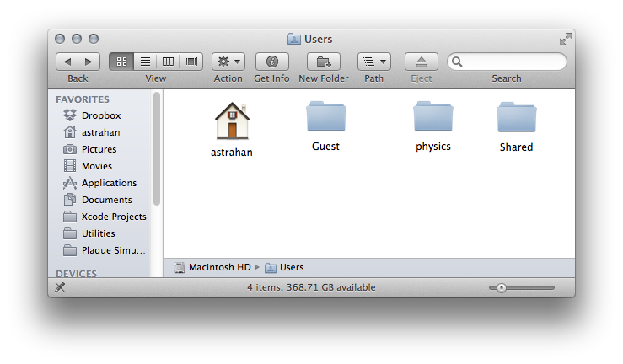Click Macintosh HD in the path bar

218,267
